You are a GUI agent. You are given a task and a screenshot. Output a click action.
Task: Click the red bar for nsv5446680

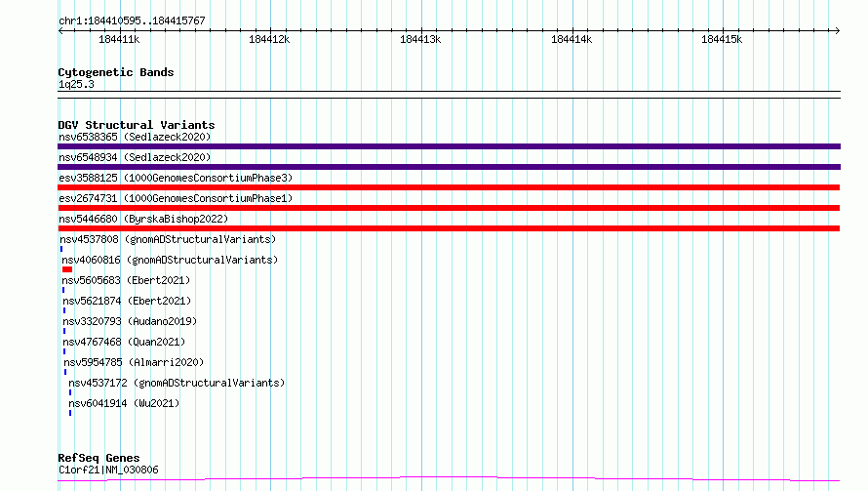449,228
